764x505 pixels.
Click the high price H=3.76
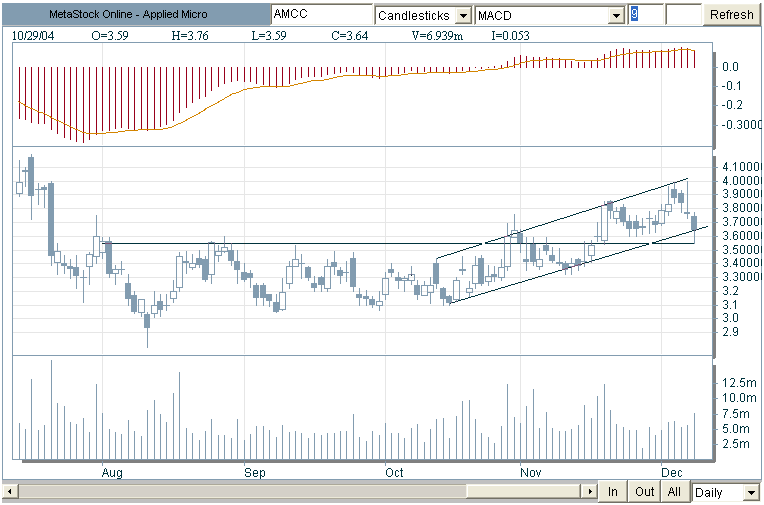(x=190, y=36)
